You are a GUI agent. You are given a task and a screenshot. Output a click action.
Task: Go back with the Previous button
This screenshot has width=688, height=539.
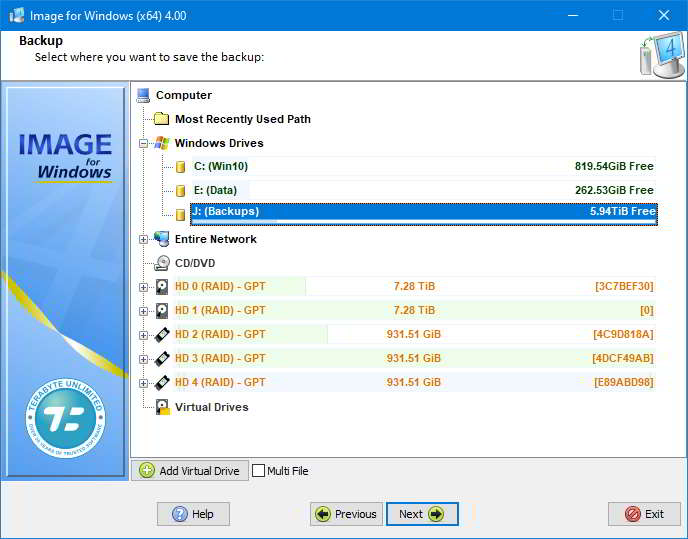pyautogui.click(x=347, y=514)
